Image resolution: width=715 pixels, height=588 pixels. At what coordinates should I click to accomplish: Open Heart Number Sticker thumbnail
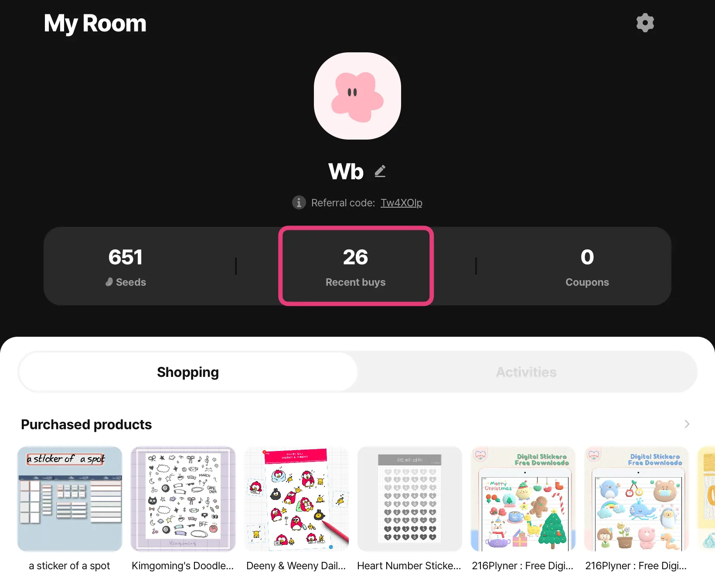click(x=410, y=499)
